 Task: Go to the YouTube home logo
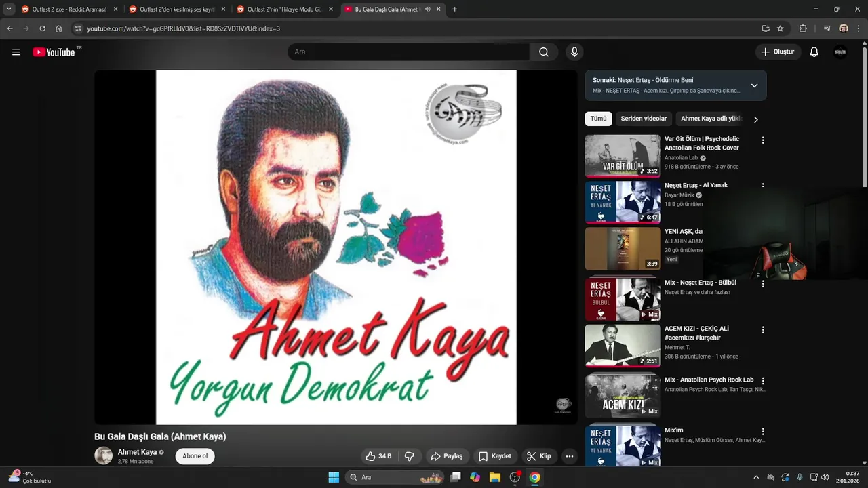click(54, 52)
